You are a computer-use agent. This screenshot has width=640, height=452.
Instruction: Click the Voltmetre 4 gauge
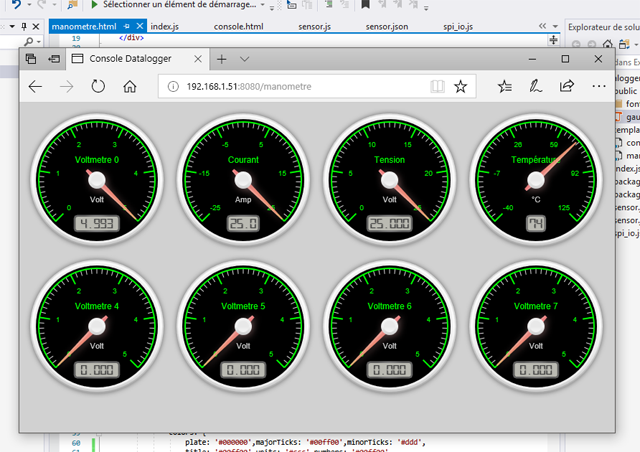coord(97,326)
